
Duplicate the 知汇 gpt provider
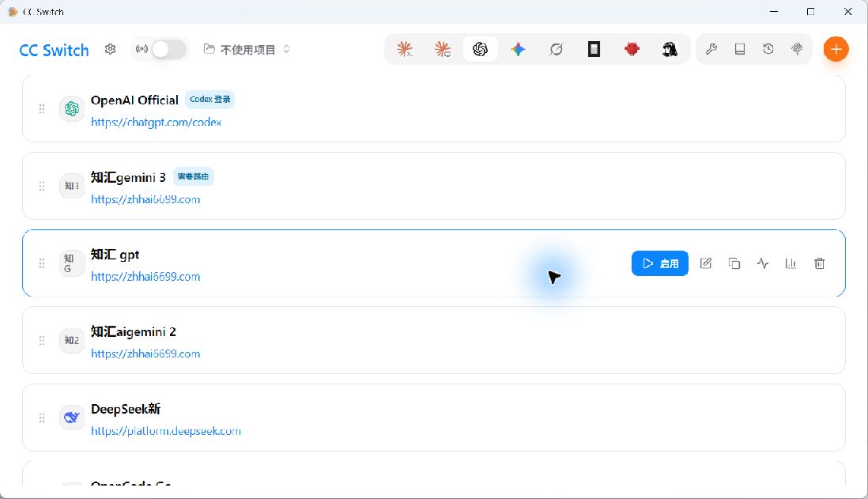pos(734,263)
